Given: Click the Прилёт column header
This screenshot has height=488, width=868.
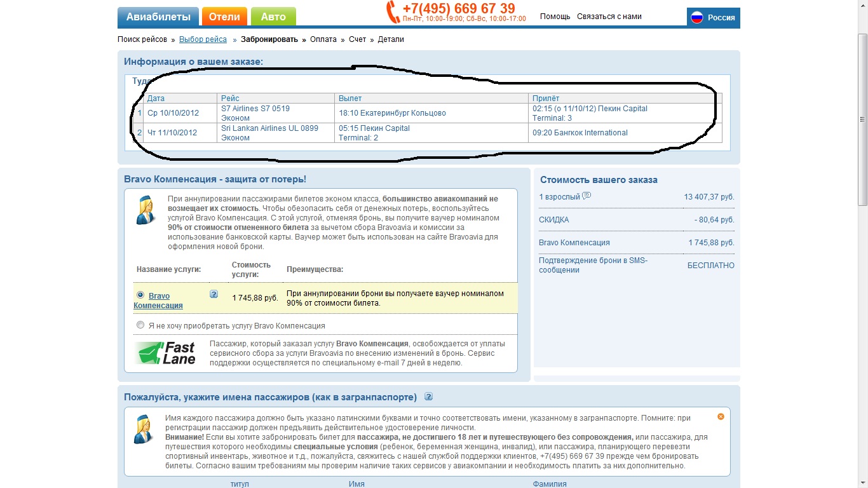Looking at the screenshot, I should point(625,98).
